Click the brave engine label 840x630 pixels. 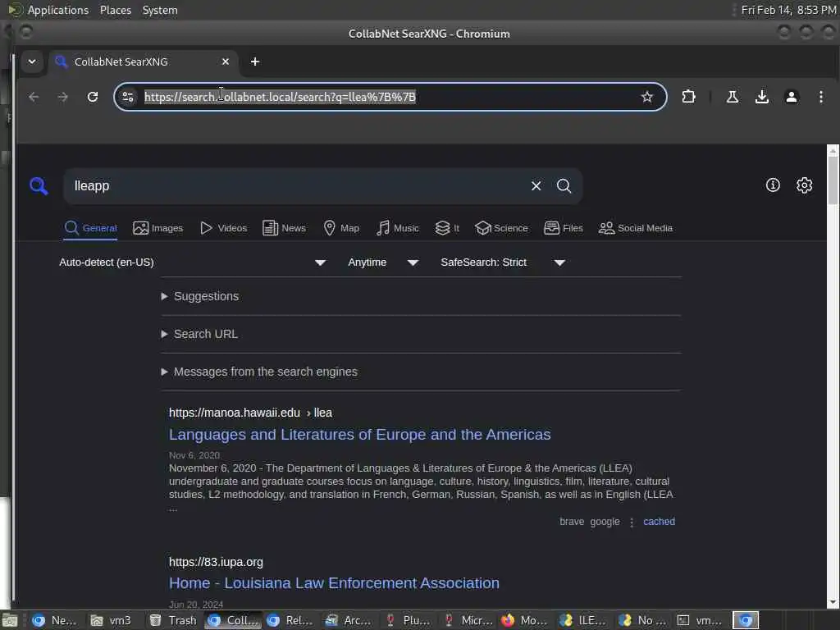(x=572, y=522)
